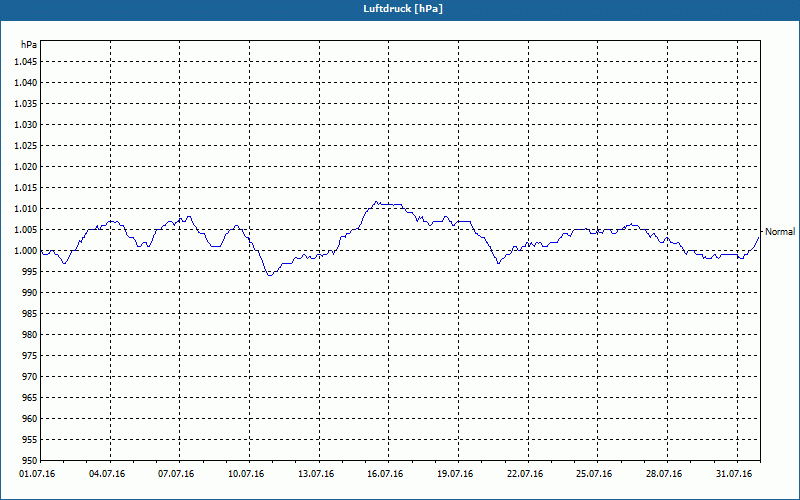Click the 960 y-axis value
The height and width of the screenshot is (500, 800).
coord(31,419)
